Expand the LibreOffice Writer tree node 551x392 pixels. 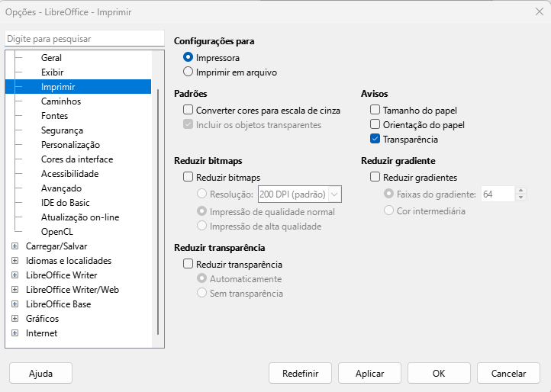point(14,275)
